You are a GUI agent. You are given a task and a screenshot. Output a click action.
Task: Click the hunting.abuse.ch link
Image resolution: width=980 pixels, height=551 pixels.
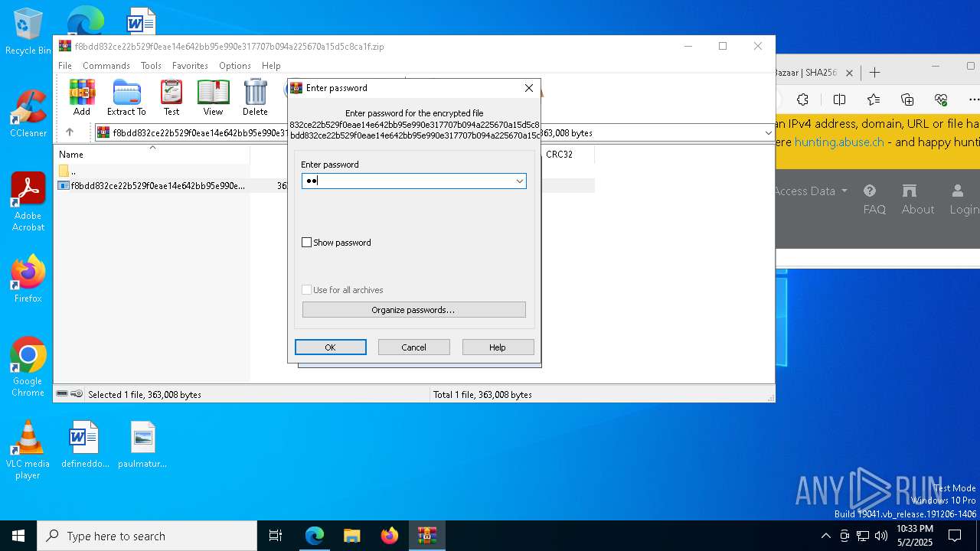839,142
